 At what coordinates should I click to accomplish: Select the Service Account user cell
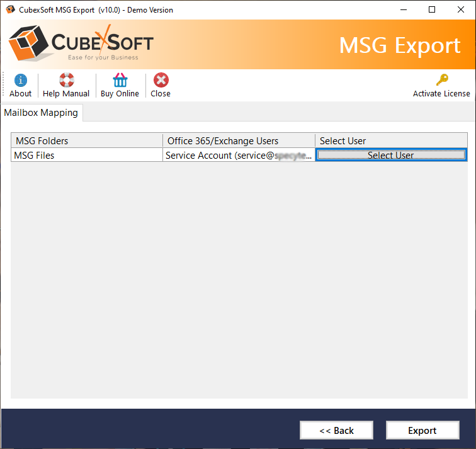[239, 155]
